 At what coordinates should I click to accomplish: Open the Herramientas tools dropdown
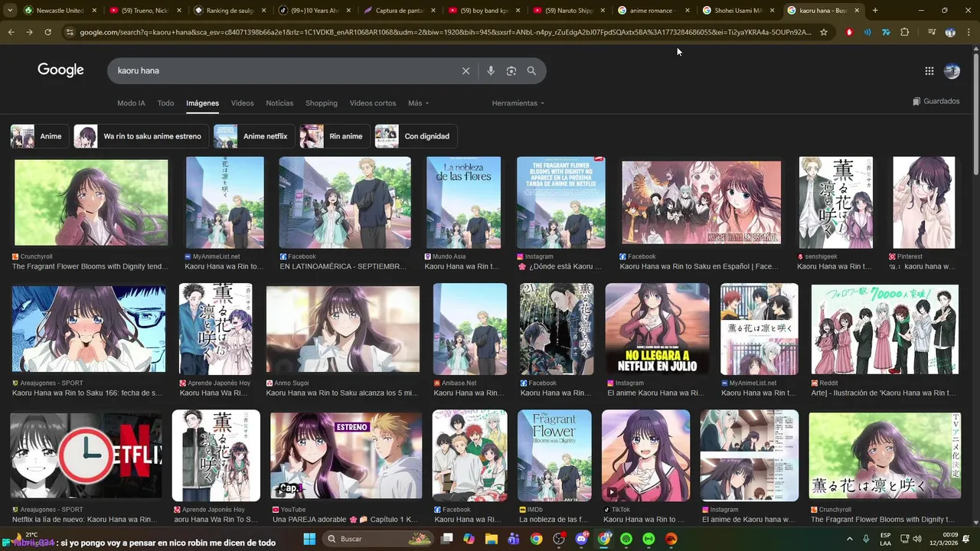pyautogui.click(x=518, y=103)
